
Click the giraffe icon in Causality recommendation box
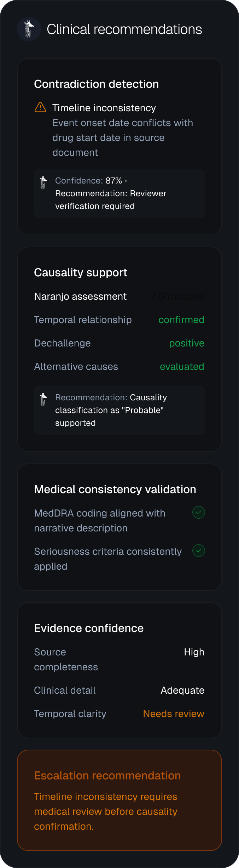coord(43,400)
